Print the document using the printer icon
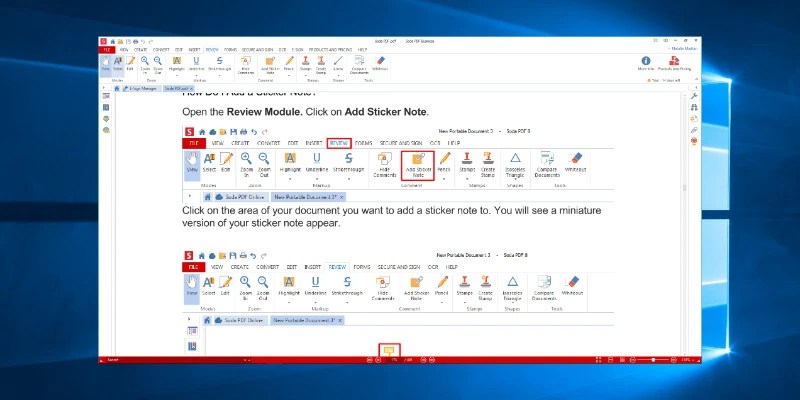 click(136, 41)
